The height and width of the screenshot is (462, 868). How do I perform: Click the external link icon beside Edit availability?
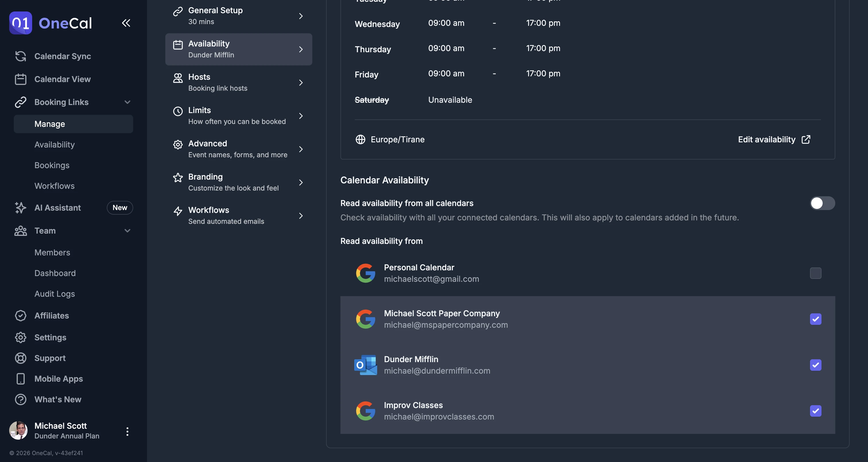point(805,139)
